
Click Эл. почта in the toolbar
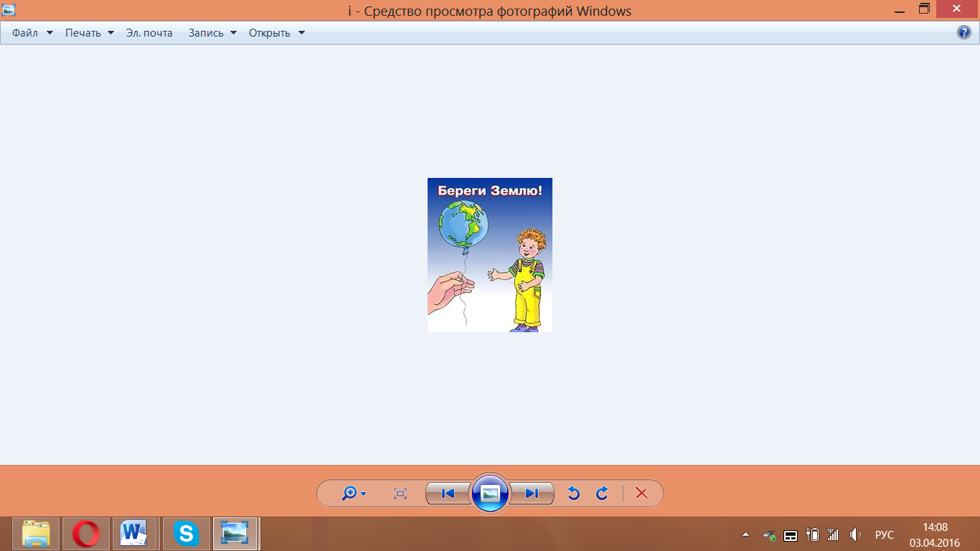click(x=149, y=33)
